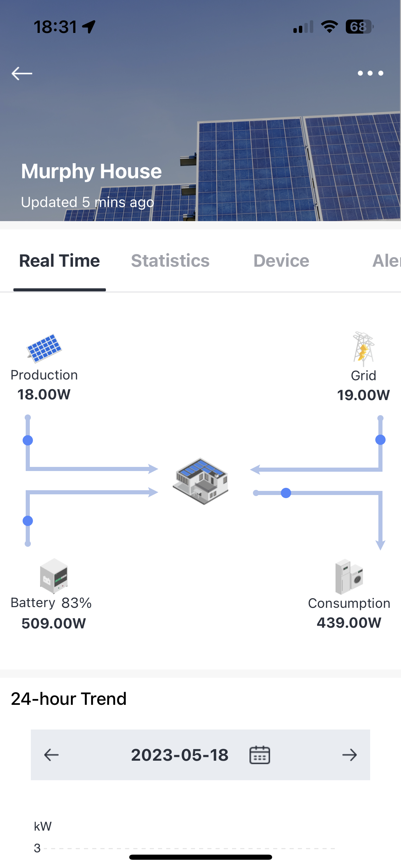Select the Production solar panel icon

(x=44, y=349)
